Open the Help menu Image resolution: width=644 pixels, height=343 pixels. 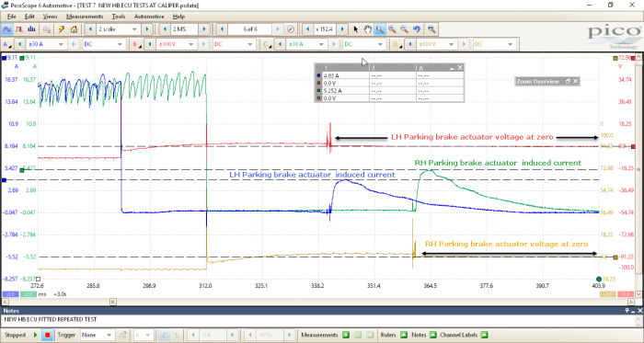(x=178, y=17)
